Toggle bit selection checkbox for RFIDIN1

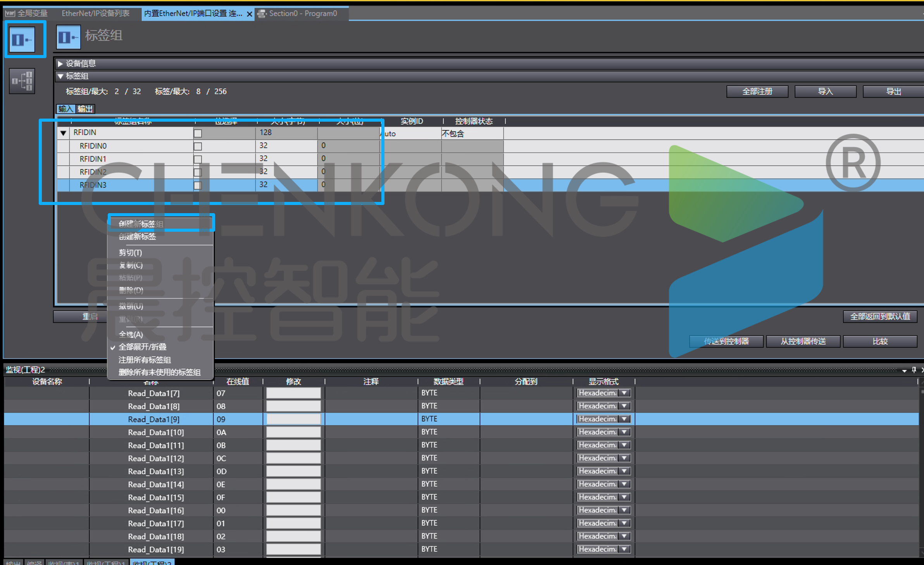point(198,159)
